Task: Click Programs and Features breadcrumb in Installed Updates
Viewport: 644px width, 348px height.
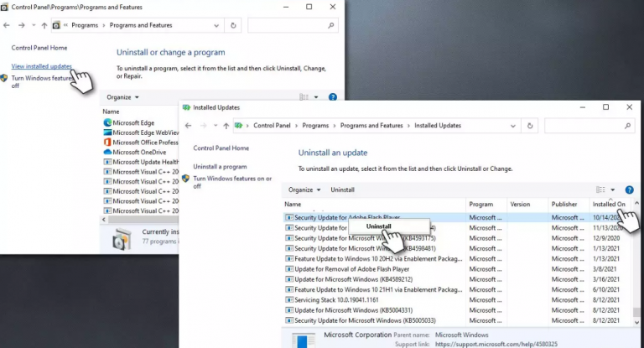Action: (371, 125)
